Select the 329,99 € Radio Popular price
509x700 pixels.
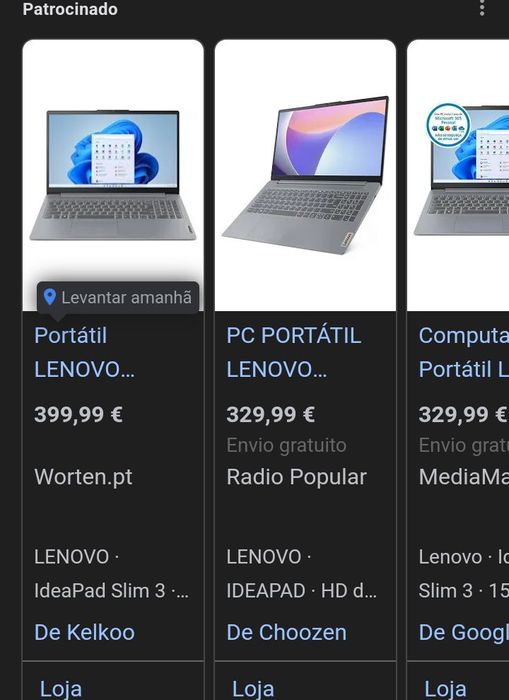(x=271, y=415)
